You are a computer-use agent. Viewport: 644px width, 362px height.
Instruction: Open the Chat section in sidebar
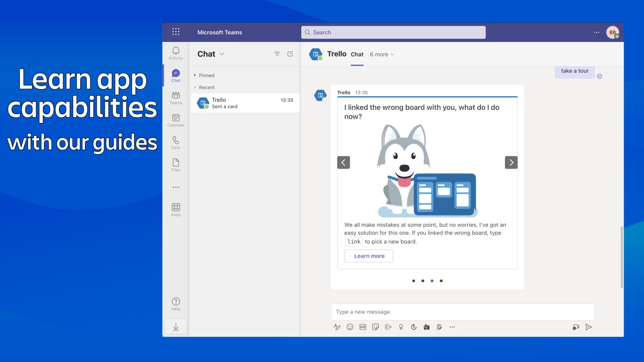coord(176,75)
